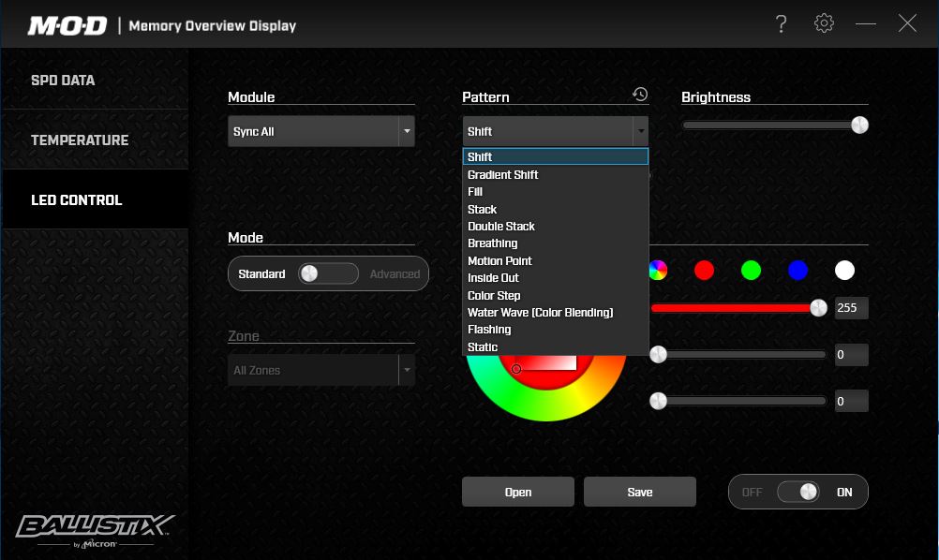This screenshot has height=560, width=939.
Task: Pick the red color preset
Action: click(x=705, y=271)
